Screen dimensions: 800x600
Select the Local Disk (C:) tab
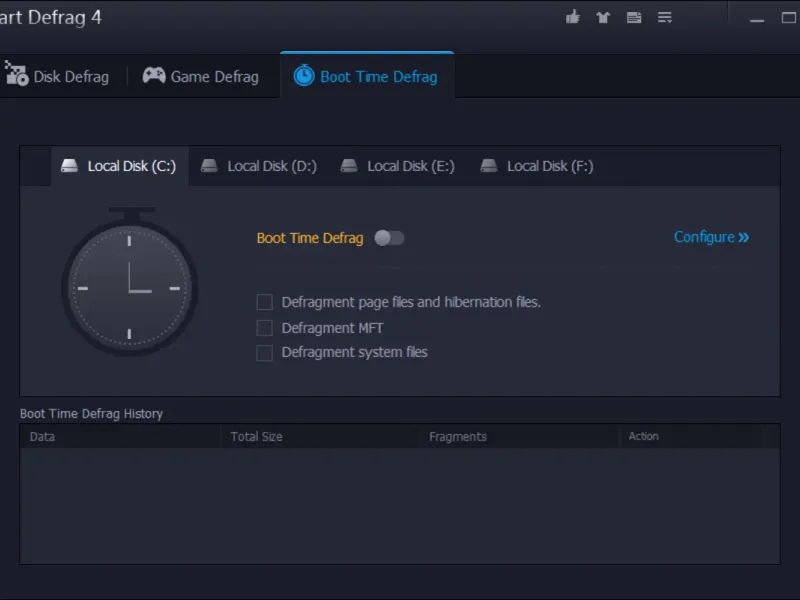tap(119, 166)
